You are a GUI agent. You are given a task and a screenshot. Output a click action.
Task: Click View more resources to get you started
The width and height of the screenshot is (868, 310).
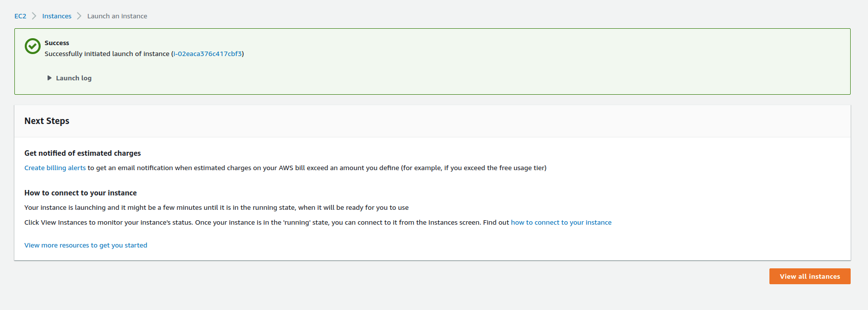[x=86, y=245]
